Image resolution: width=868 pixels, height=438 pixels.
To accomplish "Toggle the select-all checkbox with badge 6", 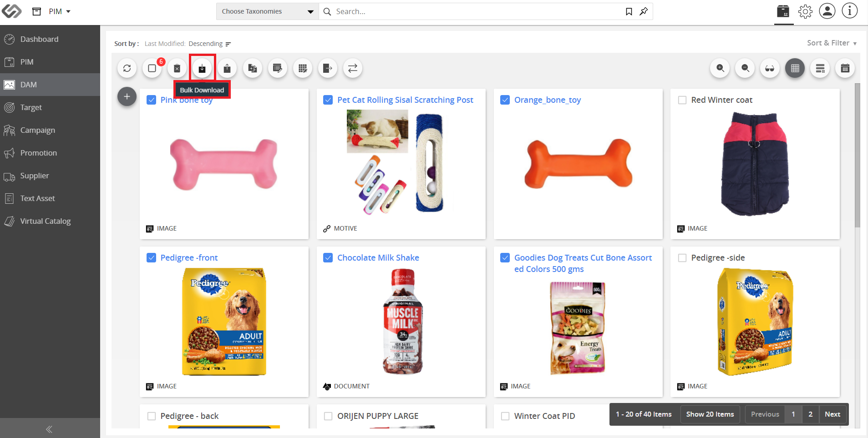I will pyautogui.click(x=152, y=68).
